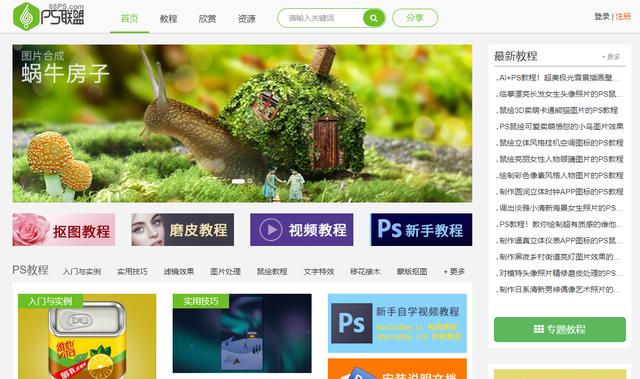Image resolution: width=640 pixels, height=379 pixels.
Task: Select the 图片处理 category link
Action: click(x=225, y=271)
